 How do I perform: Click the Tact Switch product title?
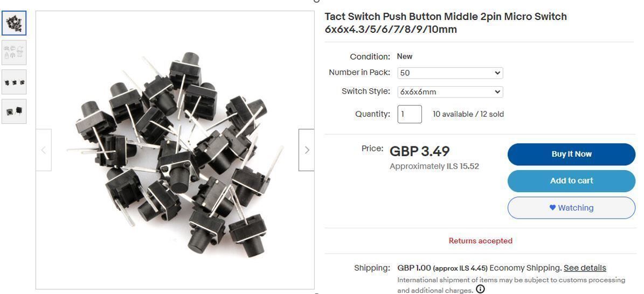click(445, 23)
